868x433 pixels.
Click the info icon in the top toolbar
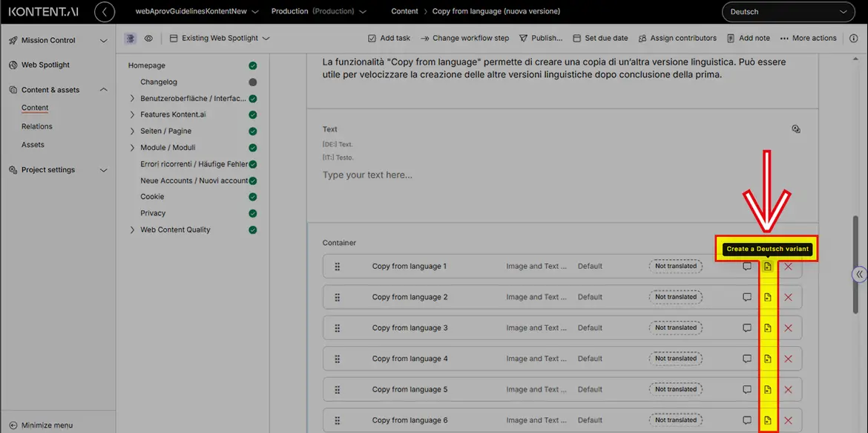[x=853, y=39]
